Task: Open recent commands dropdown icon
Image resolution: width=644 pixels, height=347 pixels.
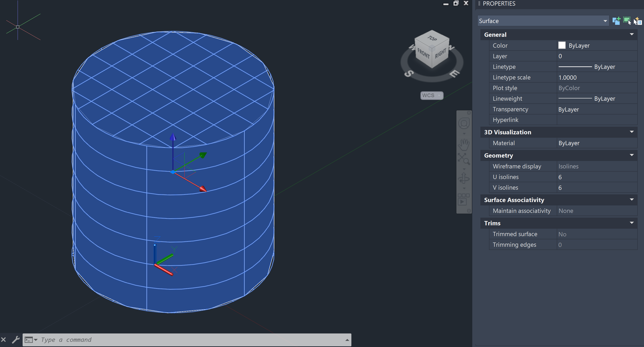Action: click(31, 340)
